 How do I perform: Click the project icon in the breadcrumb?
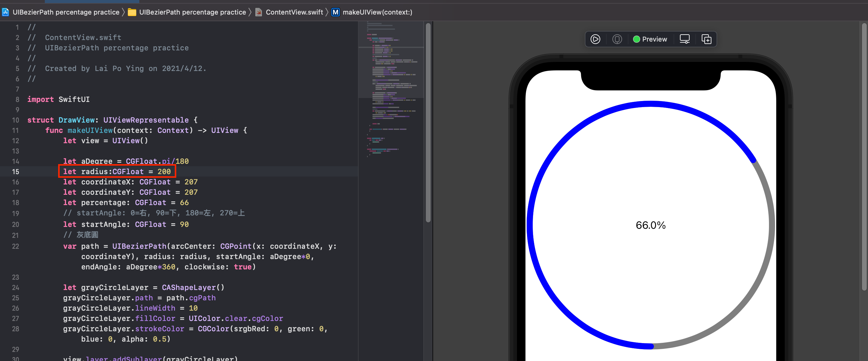(5, 12)
